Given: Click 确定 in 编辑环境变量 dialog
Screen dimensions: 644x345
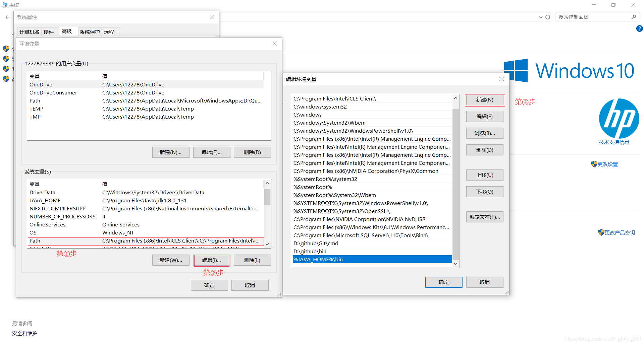Looking at the screenshot, I should (444, 282).
